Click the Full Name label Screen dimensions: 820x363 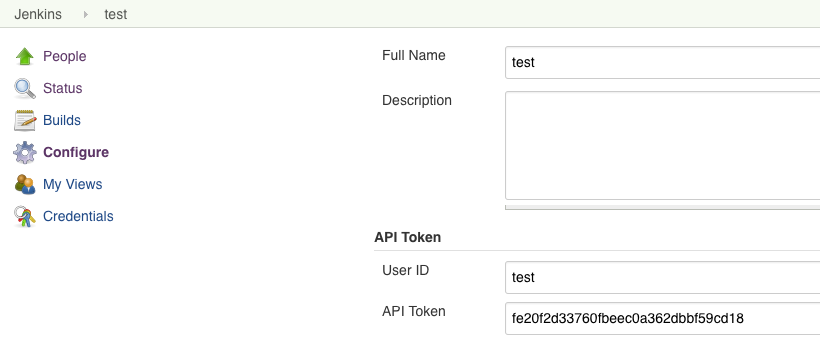click(x=414, y=55)
